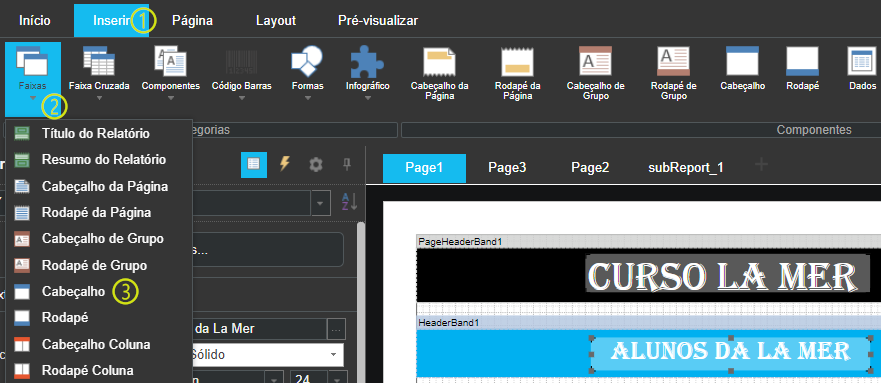Insert Cabeçalho da Página band from ribbon

pos(439,73)
